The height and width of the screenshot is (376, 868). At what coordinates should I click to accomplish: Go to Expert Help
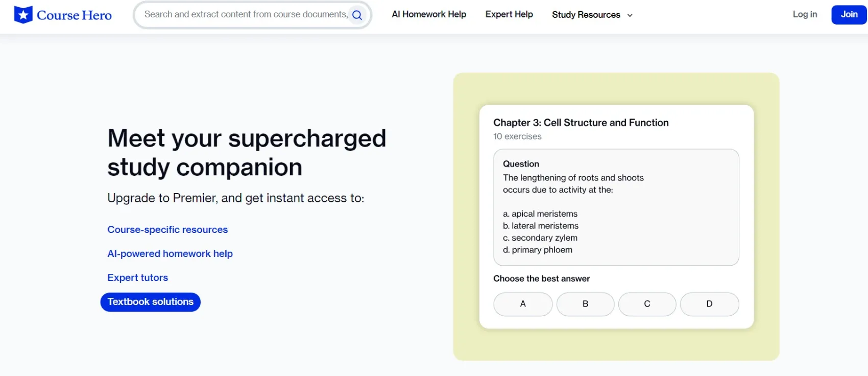pyautogui.click(x=509, y=14)
